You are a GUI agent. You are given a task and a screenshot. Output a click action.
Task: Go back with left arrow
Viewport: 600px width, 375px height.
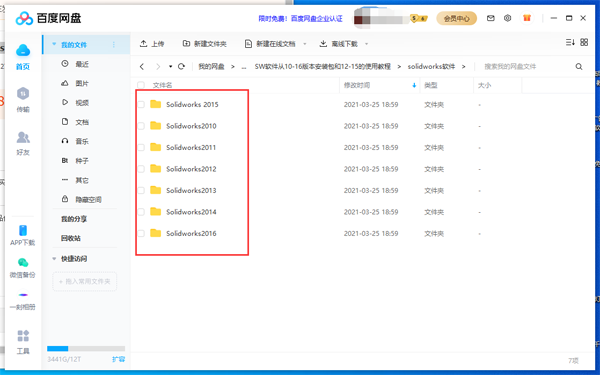[x=142, y=67]
